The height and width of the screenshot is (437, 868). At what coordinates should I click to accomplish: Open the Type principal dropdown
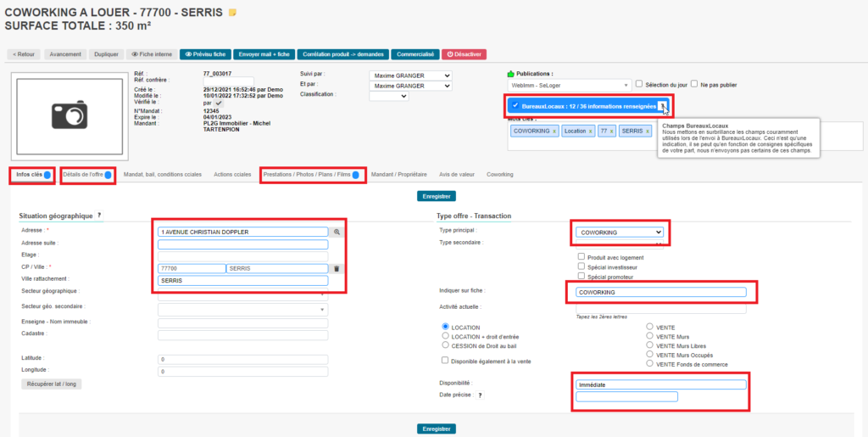pyautogui.click(x=619, y=232)
